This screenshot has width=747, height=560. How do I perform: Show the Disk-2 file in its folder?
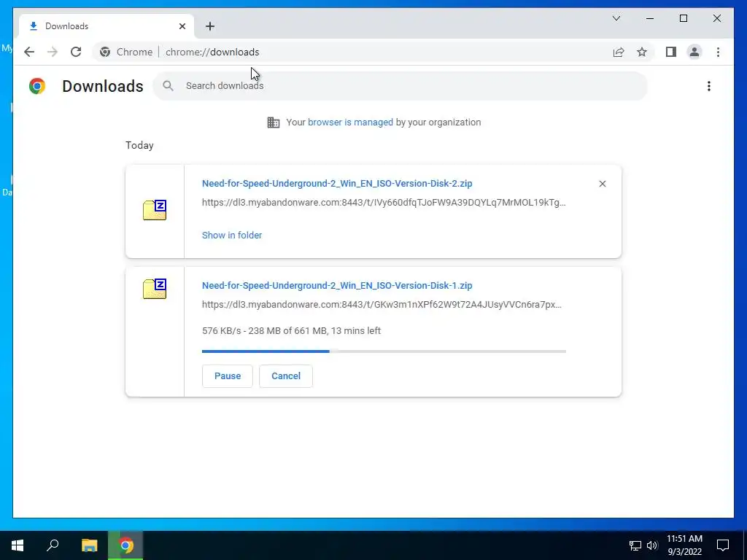pos(232,236)
